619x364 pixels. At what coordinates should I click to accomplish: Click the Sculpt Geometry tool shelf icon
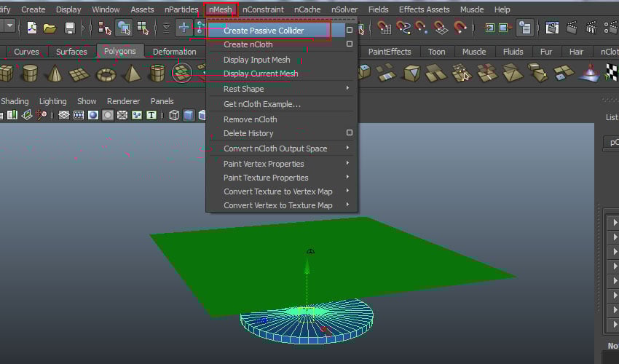590,73
